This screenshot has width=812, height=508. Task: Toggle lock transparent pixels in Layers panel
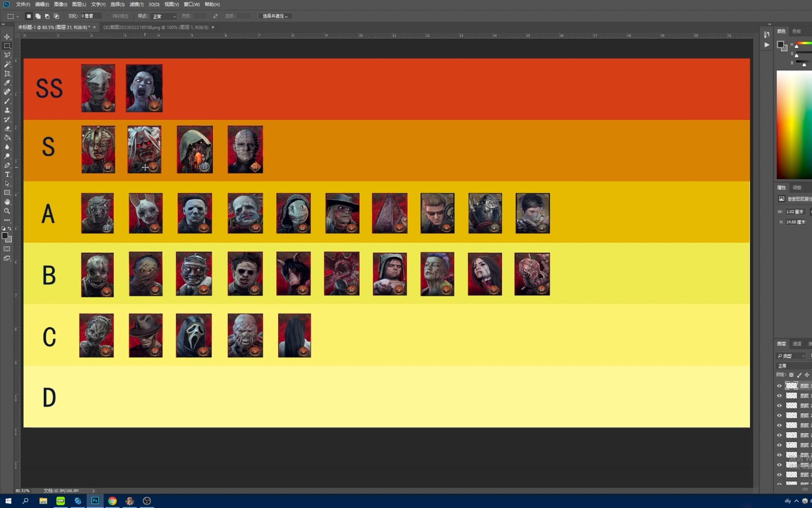[791, 375]
